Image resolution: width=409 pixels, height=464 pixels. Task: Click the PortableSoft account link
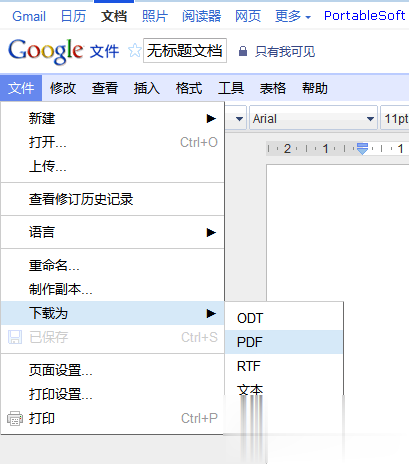tap(365, 16)
